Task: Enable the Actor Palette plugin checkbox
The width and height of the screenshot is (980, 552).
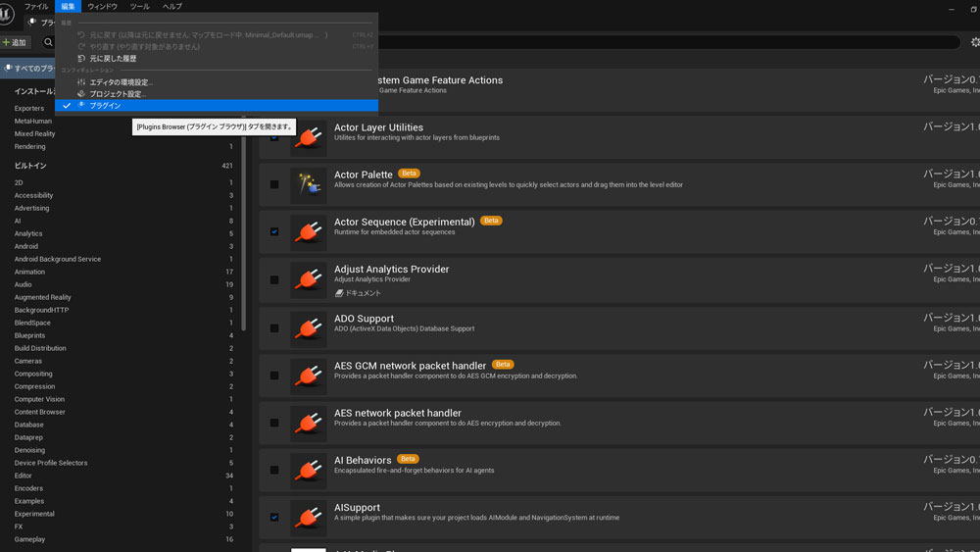Action: click(x=274, y=184)
